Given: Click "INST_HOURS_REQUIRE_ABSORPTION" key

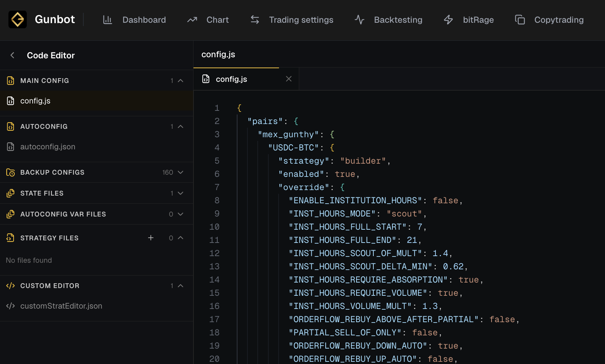Looking at the screenshot, I should click(368, 280).
